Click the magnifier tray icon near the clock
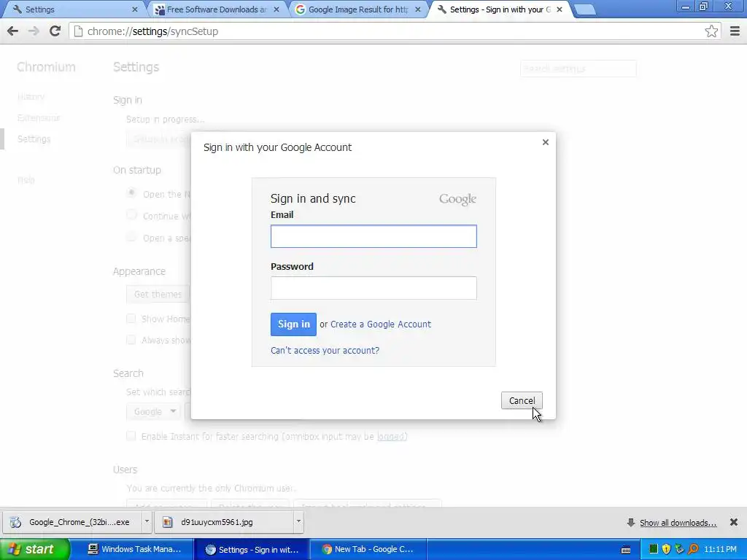Image resolution: width=747 pixels, height=560 pixels. pos(693,549)
